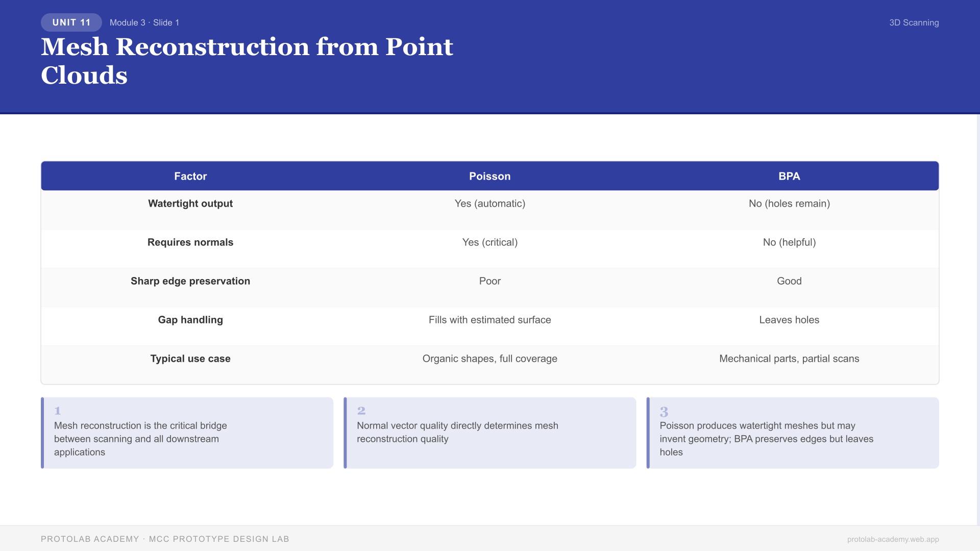Click the Gap handling row label
The height and width of the screenshot is (551, 980).
(x=190, y=320)
